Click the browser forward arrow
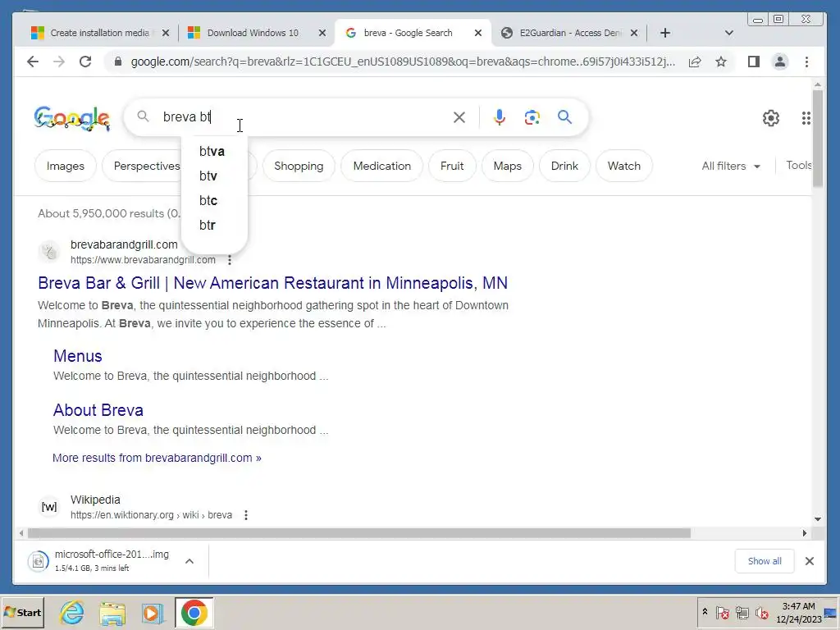Screen dimensions: 840x630 tap(59, 62)
